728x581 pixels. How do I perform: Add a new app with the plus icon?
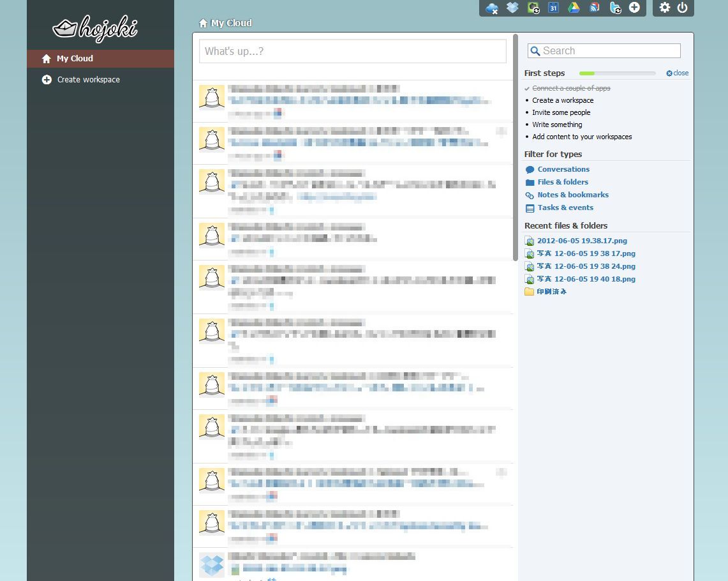pos(634,8)
